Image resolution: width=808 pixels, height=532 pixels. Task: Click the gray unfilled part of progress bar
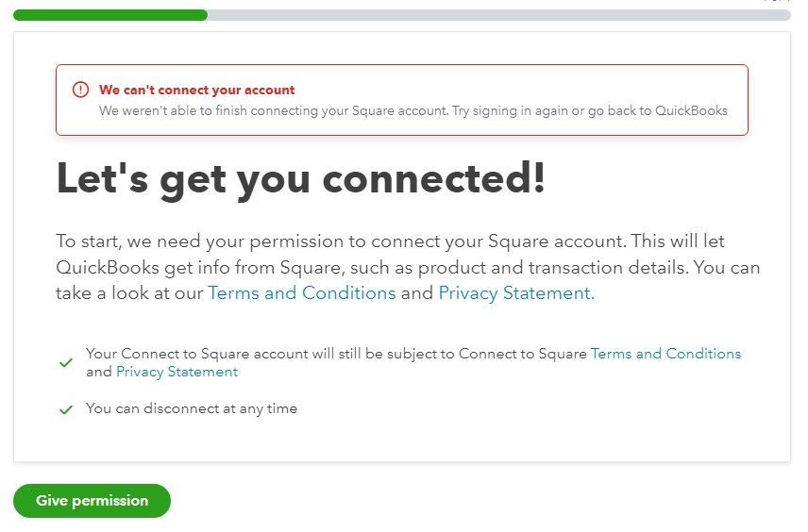[x=498, y=15]
